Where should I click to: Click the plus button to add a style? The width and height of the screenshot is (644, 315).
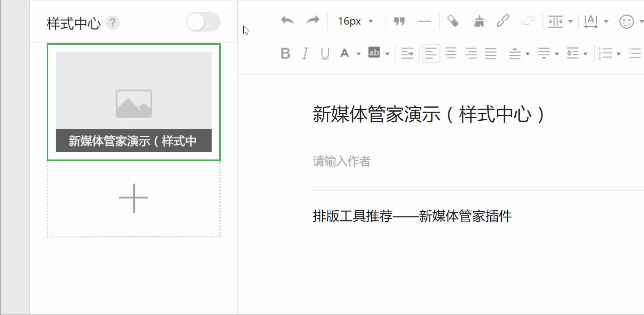point(133,198)
